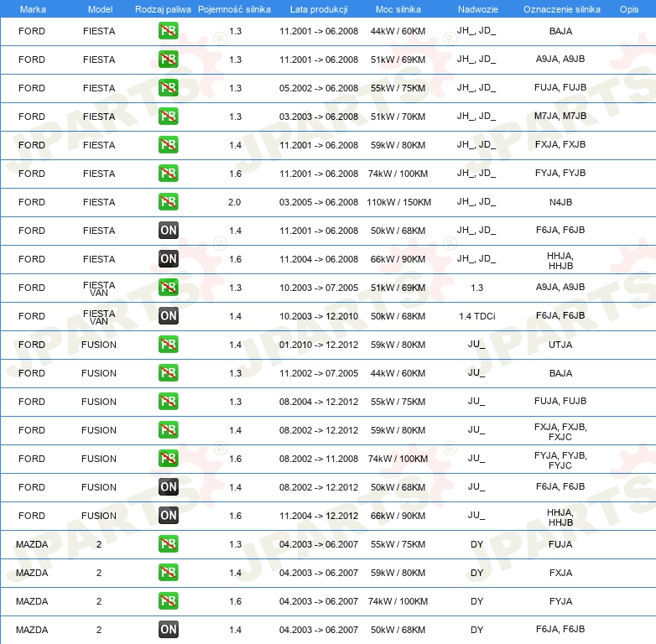This screenshot has width=656, height=644.
Task: Select the 110kW / 150KM power cell
Action: (398, 202)
